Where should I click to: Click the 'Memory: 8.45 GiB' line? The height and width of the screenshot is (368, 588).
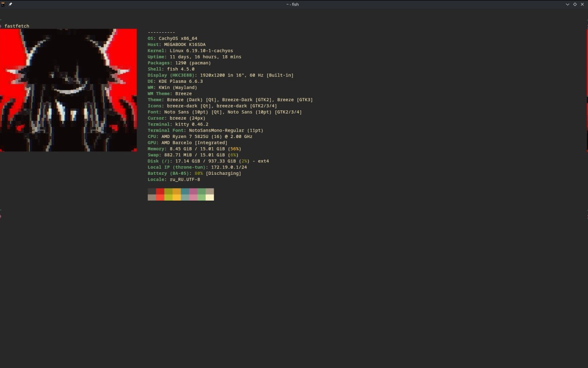pos(194,149)
